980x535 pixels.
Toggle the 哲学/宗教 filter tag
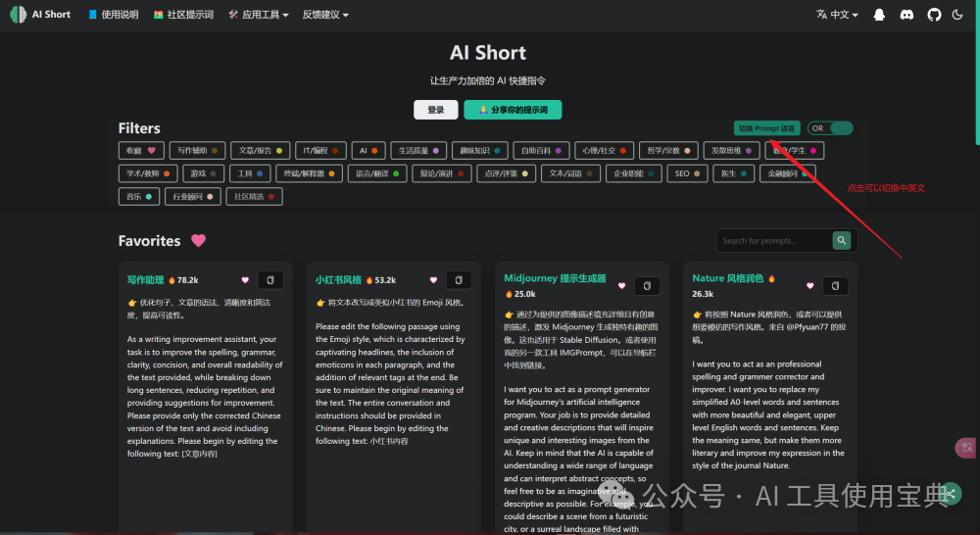[668, 151]
